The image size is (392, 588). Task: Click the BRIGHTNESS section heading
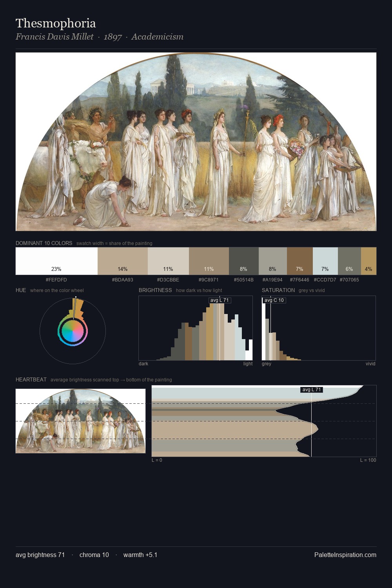coord(155,290)
